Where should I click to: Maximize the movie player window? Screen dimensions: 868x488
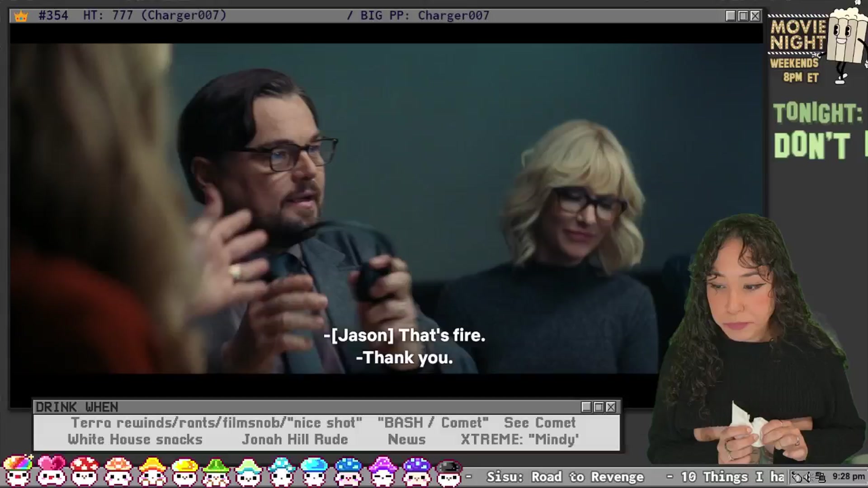pos(743,16)
